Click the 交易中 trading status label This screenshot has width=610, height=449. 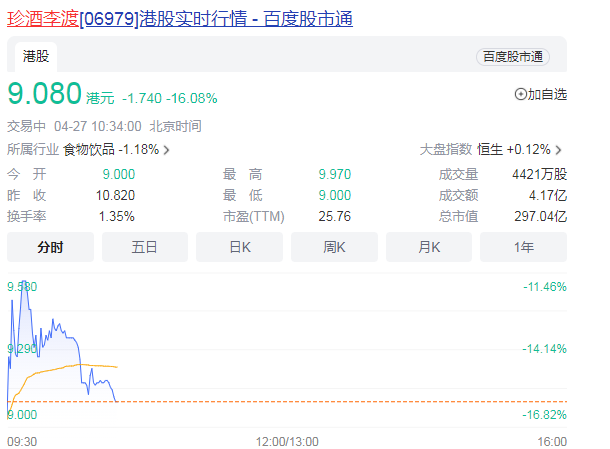pos(26,126)
